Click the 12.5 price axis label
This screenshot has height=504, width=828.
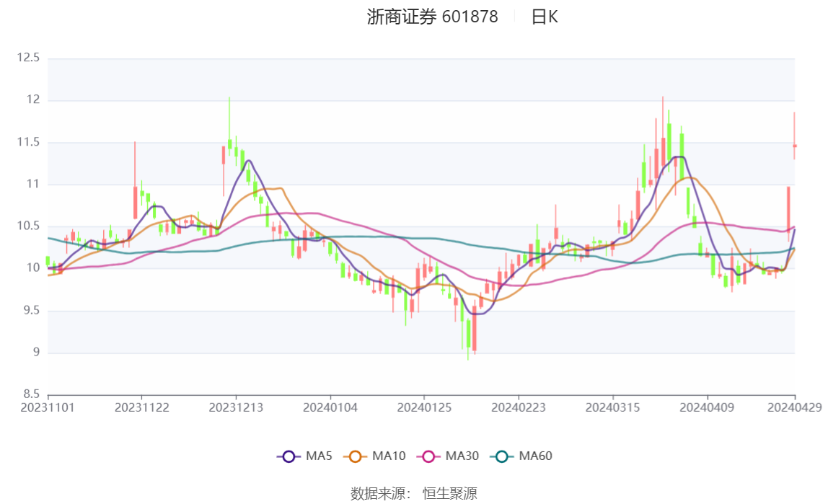point(29,58)
